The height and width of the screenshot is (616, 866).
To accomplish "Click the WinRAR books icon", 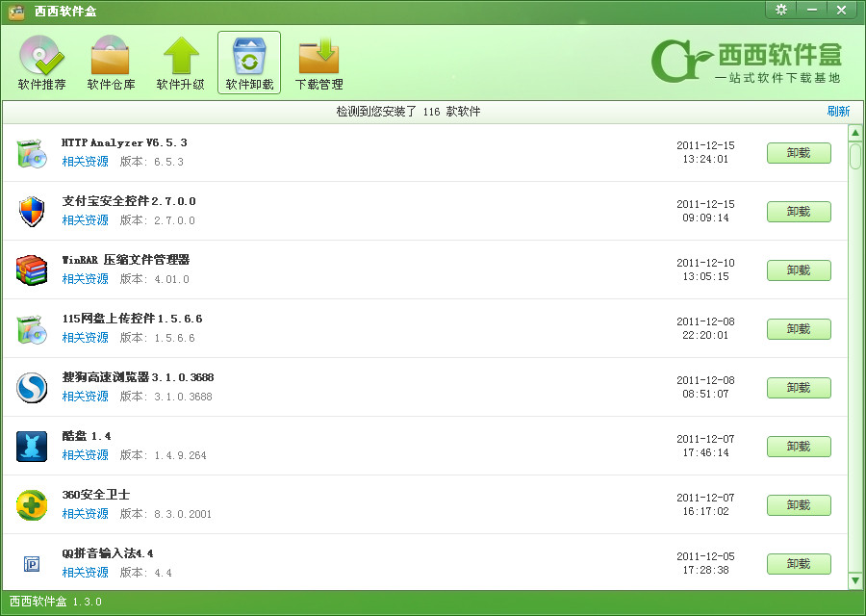I will [32, 270].
